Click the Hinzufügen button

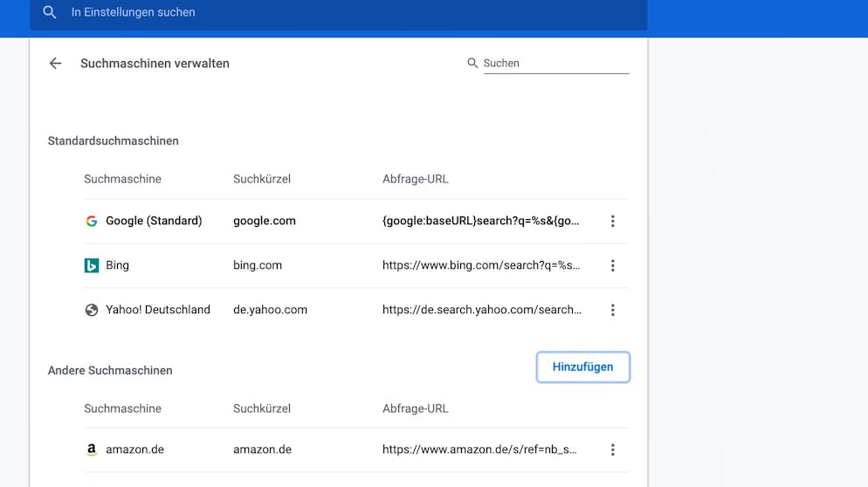coord(583,367)
